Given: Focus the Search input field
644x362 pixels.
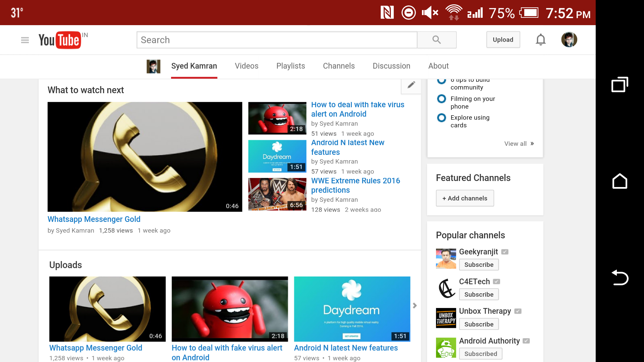Looking at the screenshot, I should [x=277, y=40].
